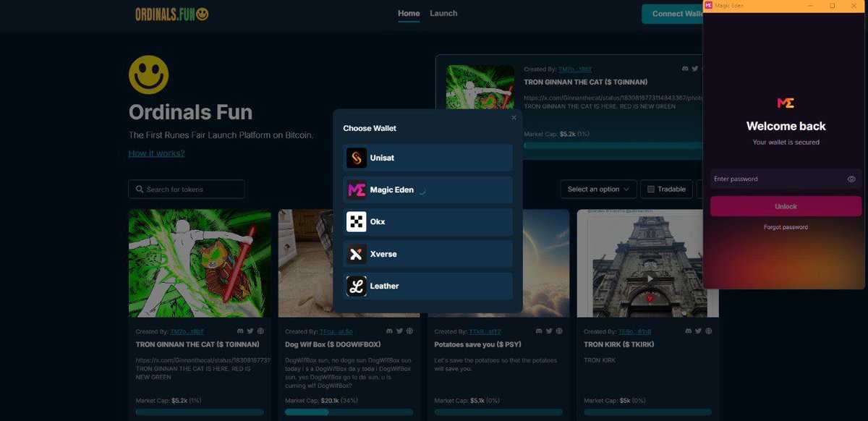
Task: Click the ME logo above Welcome back
Action: click(786, 103)
